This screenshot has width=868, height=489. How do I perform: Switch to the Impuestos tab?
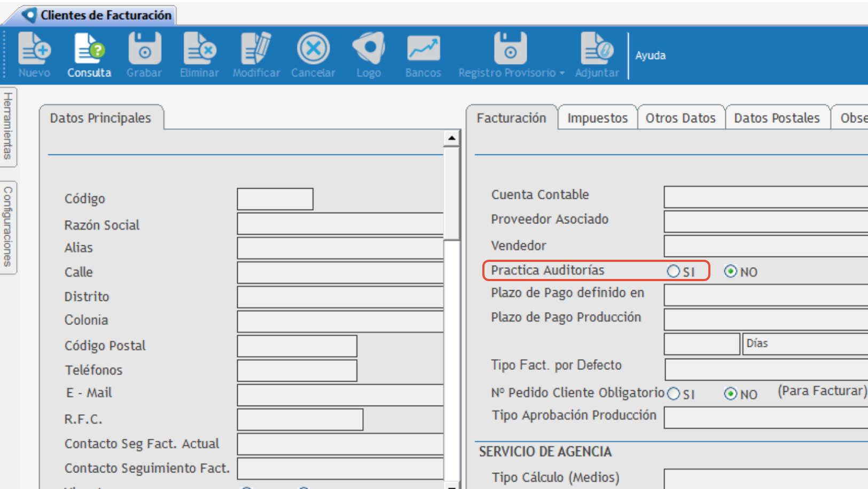pos(597,118)
